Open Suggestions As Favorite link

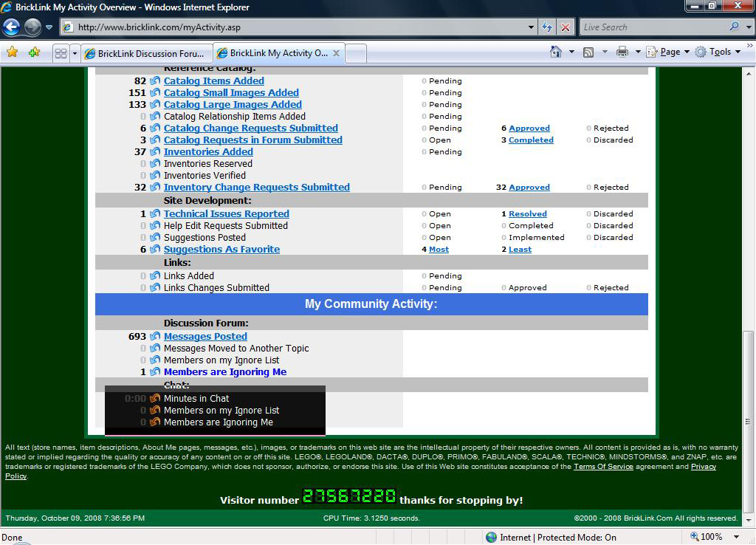[x=221, y=250]
